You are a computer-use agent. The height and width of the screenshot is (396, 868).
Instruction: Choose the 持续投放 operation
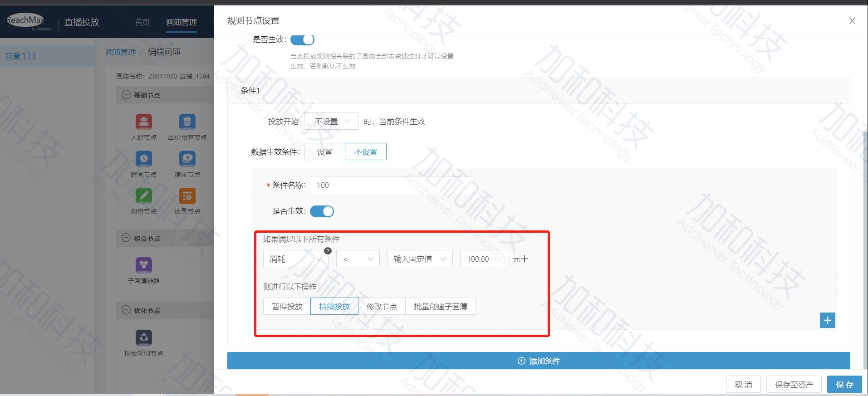tap(334, 307)
